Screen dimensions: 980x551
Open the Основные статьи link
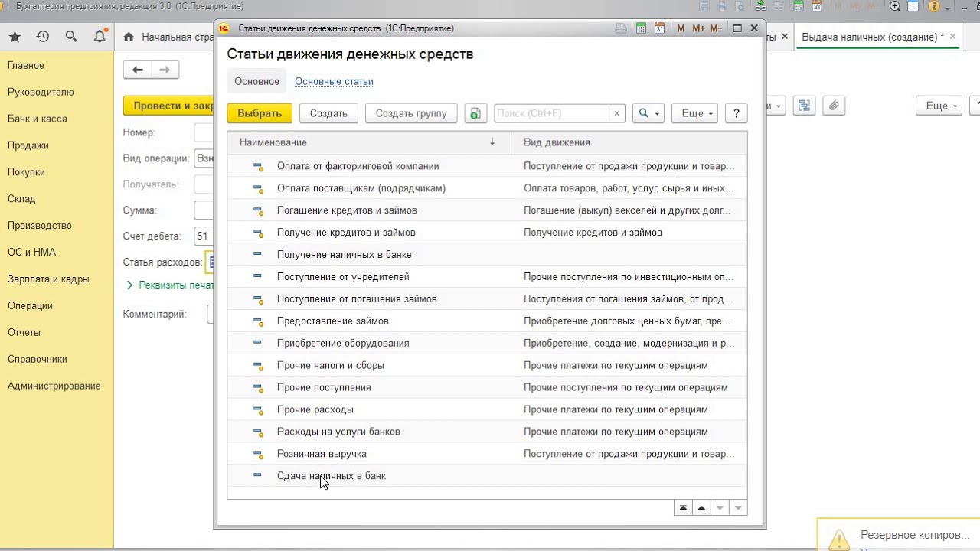pyautogui.click(x=334, y=81)
